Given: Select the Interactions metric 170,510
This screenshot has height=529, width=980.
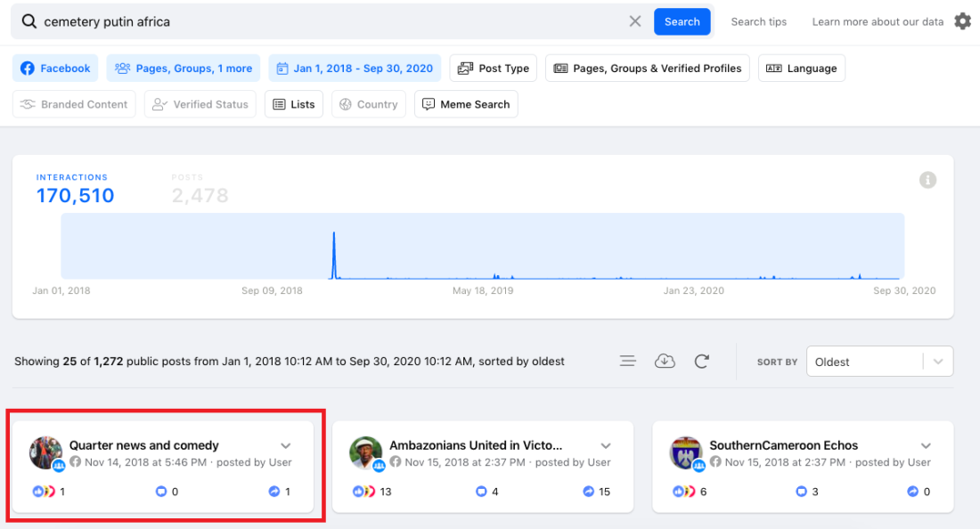Looking at the screenshot, I should pyautogui.click(x=75, y=189).
